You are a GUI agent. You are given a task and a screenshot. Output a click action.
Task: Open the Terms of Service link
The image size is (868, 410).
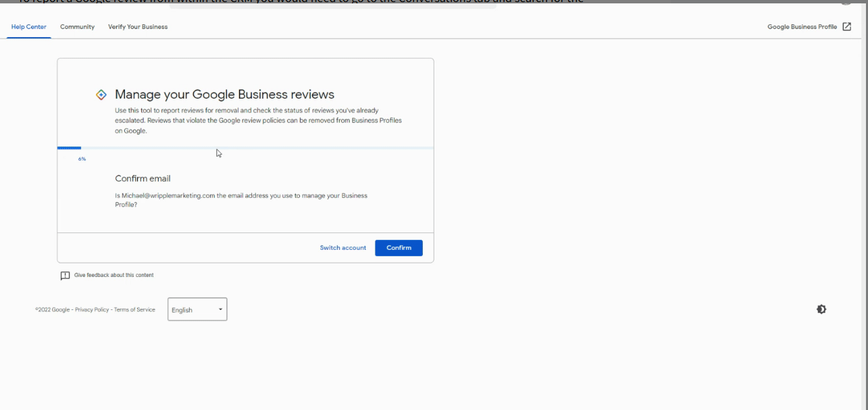point(134,310)
